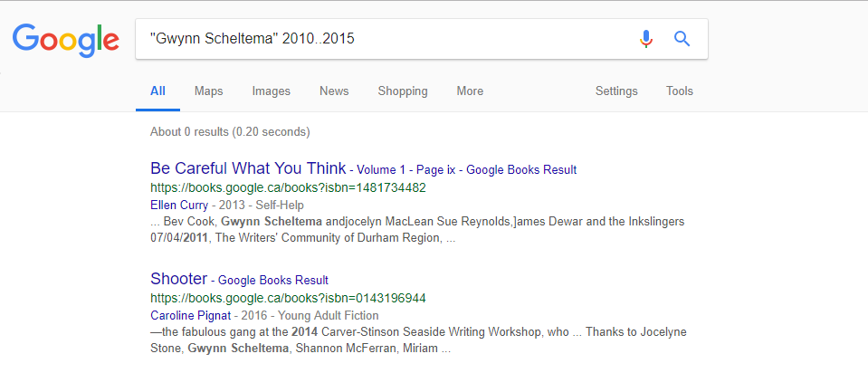This screenshot has width=868, height=373.
Task: Open the Shopping tab
Action: (403, 91)
